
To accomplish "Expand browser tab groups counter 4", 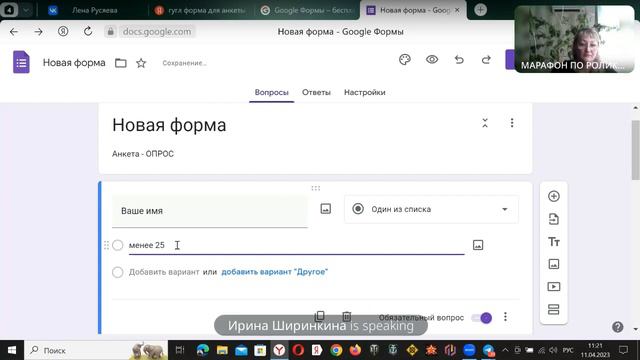I will point(9,10).
